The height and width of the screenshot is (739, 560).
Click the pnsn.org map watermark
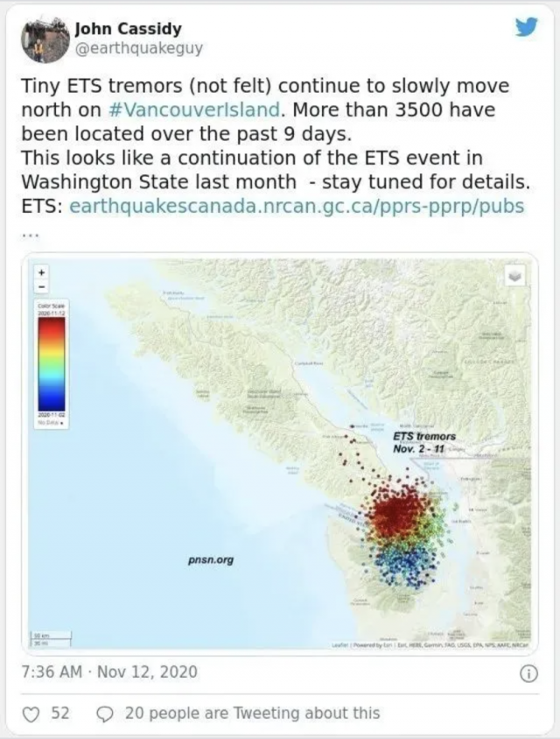point(211,560)
